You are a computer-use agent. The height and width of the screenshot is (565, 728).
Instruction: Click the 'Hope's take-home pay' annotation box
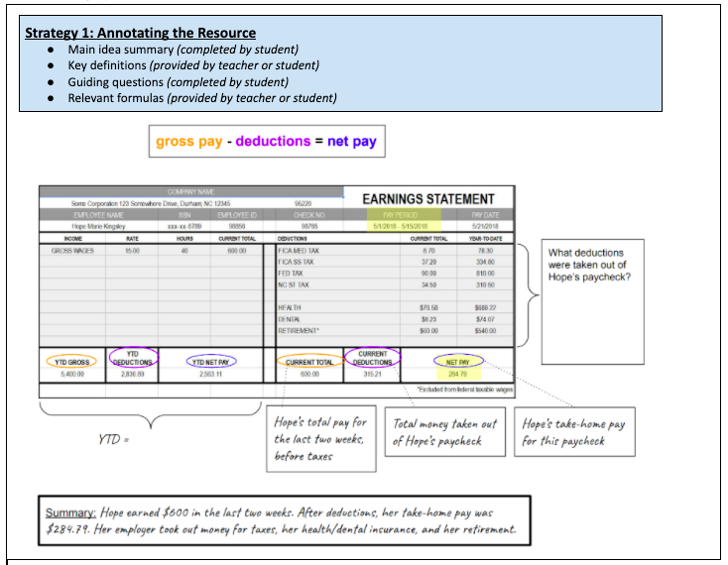[577, 432]
